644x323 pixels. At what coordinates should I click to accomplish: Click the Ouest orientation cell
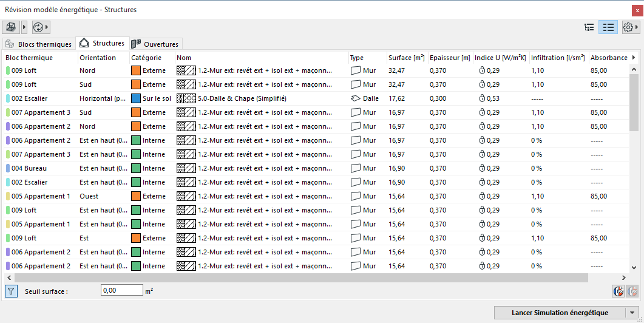pyautogui.click(x=89, y=197)
